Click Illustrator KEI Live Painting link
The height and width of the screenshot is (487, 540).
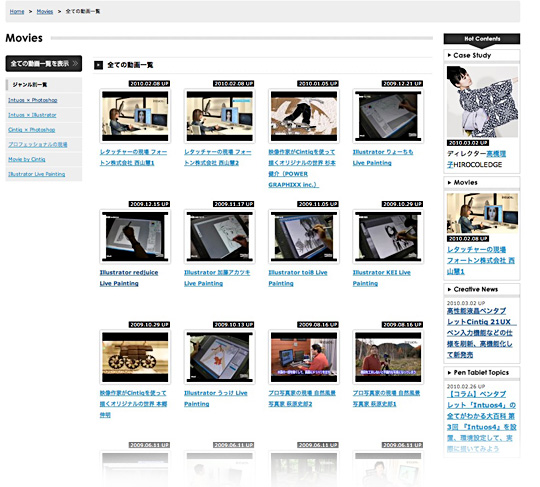(382, 278)
